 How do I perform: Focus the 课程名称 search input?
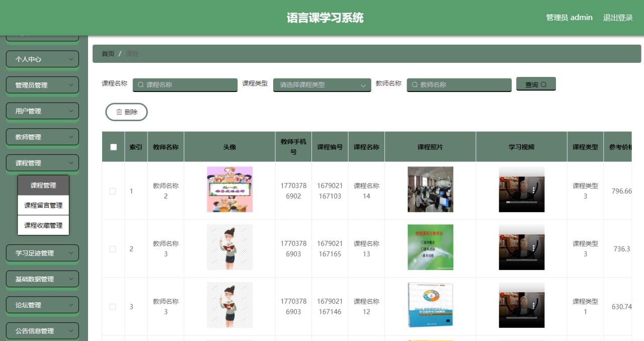pyautogui.click(x=185, y=85)
